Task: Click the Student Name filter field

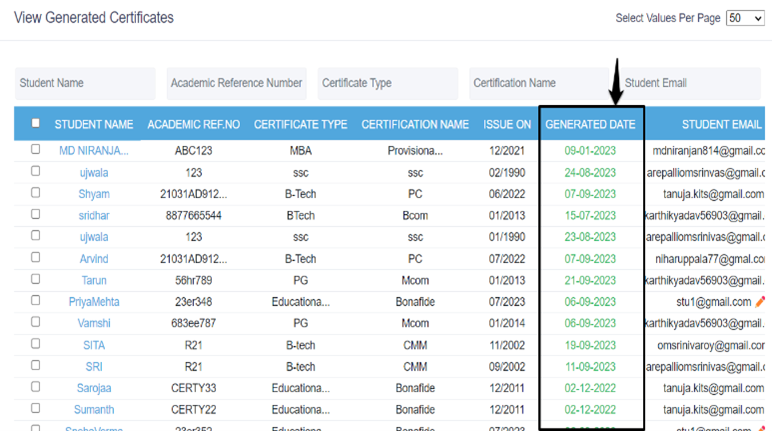Action: coord(85,83)
